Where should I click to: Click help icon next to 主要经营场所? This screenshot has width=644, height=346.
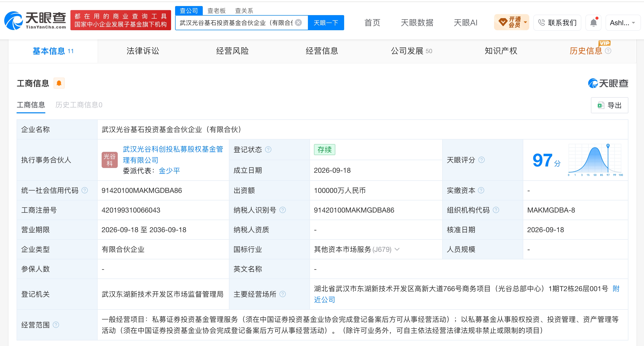283,294
